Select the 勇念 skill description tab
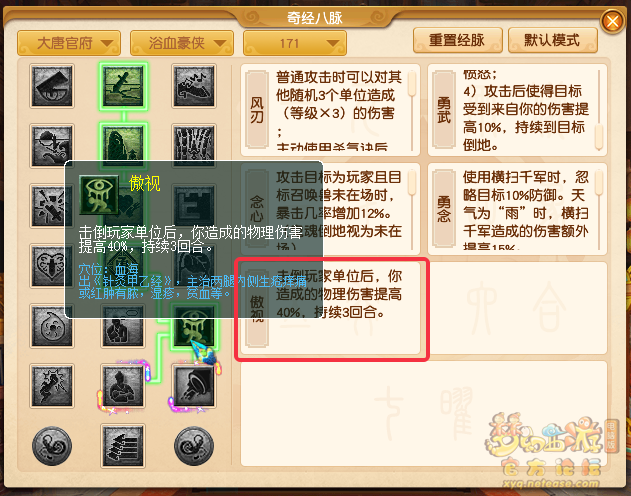This screenshot has height=496, width=631. 444,208
